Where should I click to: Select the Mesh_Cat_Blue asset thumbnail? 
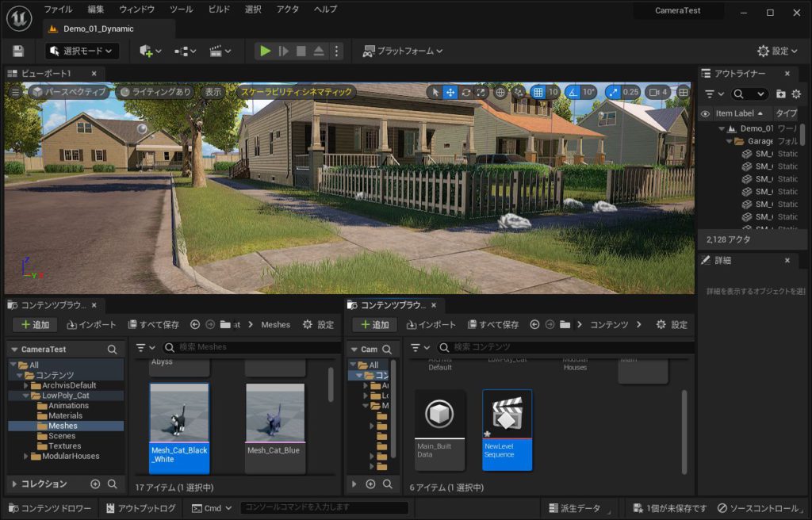[275, 428]
